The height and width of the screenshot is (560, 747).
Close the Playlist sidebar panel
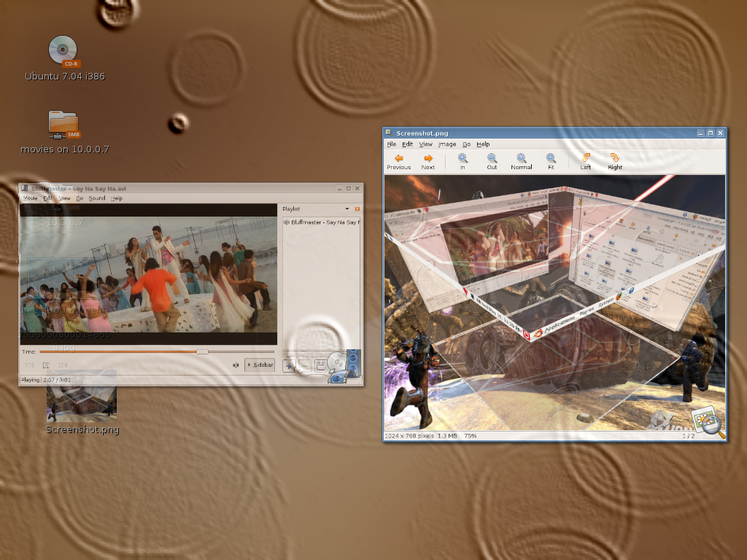[x=357, y=209]
